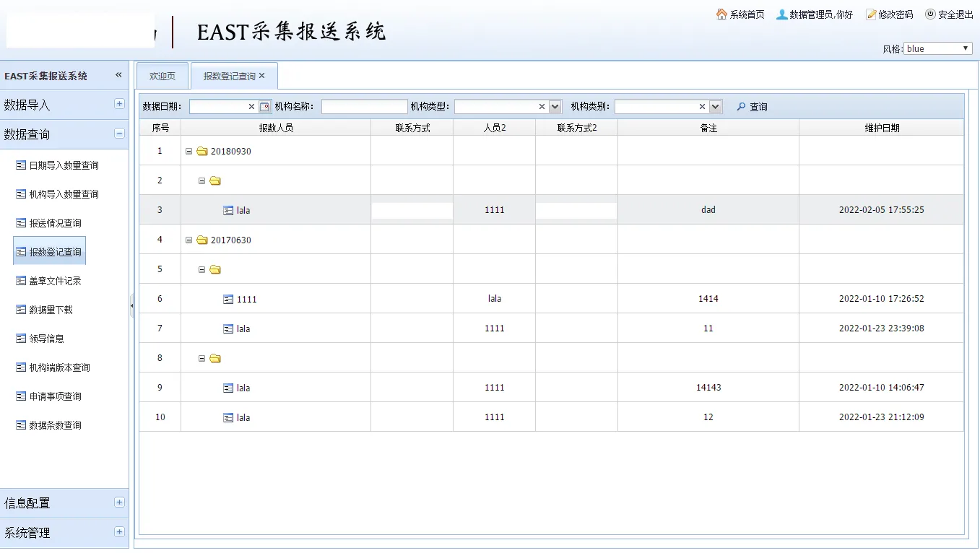Expand the 数据导入 sidebar section
Image resolution: width=980 pixels, height=553 pixels.
pos(119,104)
